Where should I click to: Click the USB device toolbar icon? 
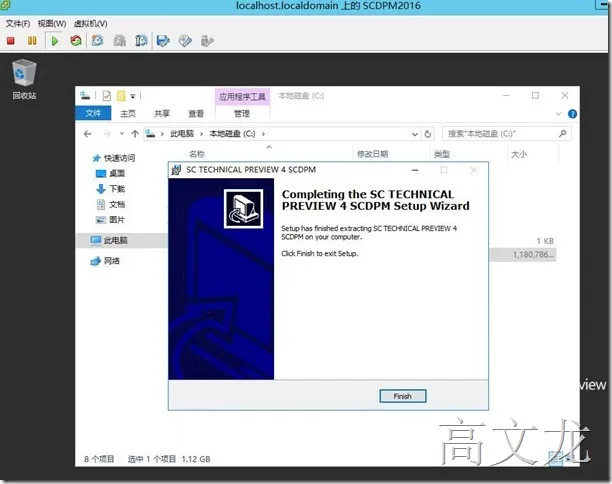coord(207,41)
